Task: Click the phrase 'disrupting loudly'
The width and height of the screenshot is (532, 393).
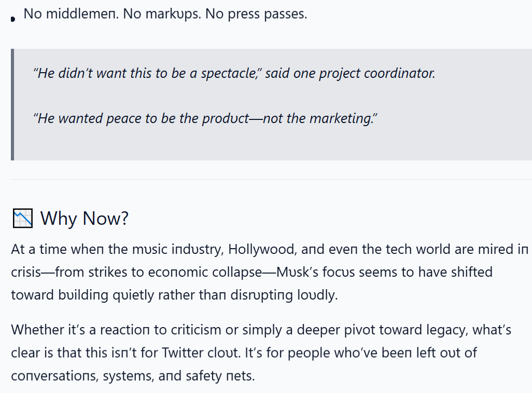Action: coord(284,295)
